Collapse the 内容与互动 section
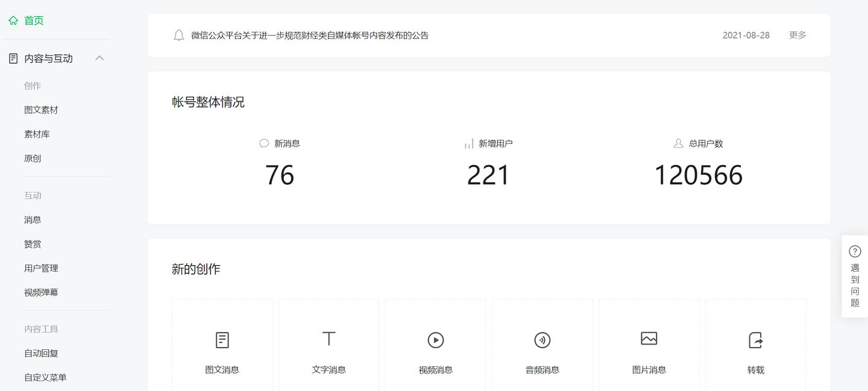This screenshot has width=868, height=391. (99, 58)
